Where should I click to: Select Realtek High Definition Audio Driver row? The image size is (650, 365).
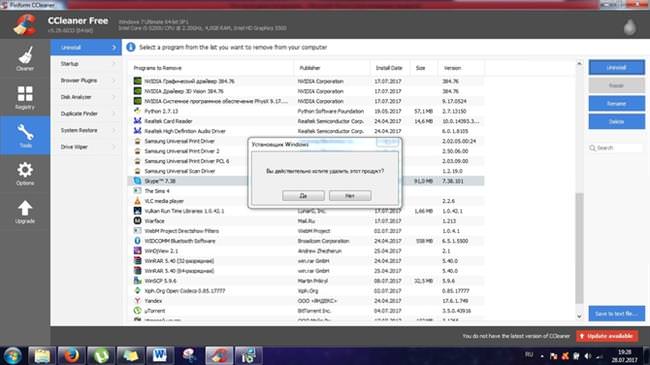pyautogui.click(x=306, y=131)
